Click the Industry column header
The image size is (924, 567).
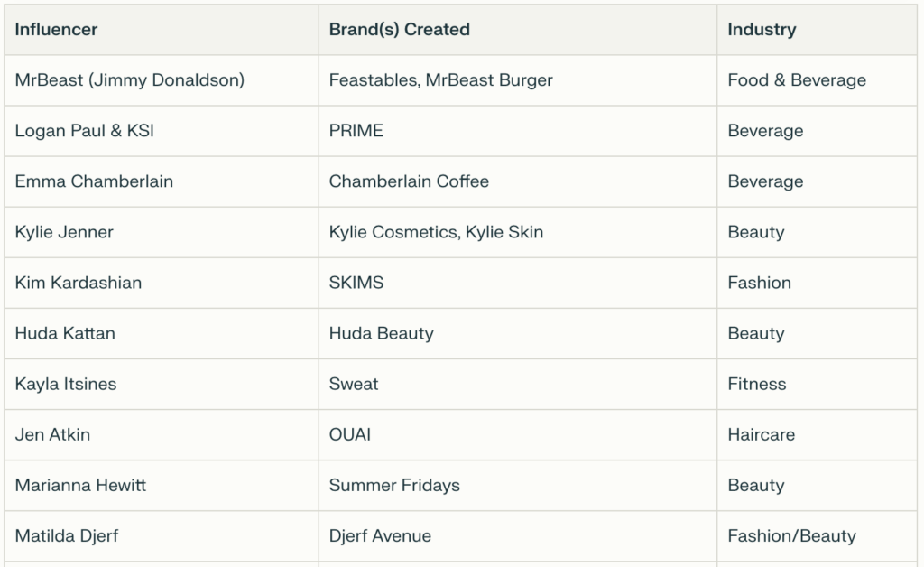point(762,30)
